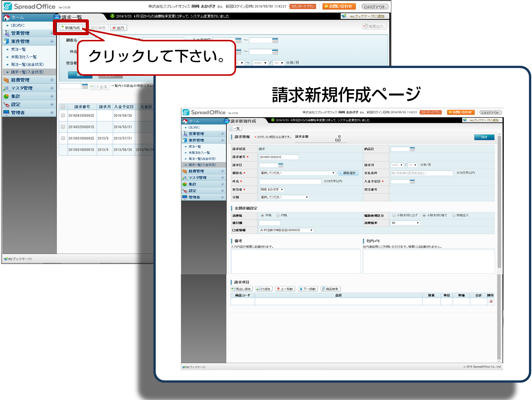
Task: Collapse sidebar with blue arrow beside 請求新規作成 title
Action: point(227,121)
